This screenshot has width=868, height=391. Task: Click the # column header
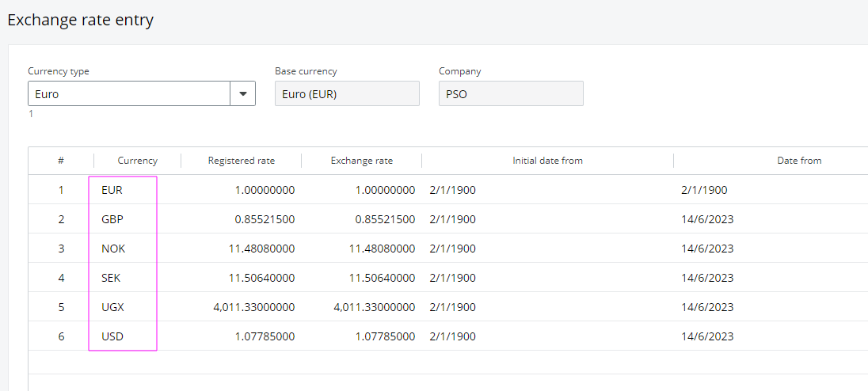pyautogui.click(x=61, y=161)
